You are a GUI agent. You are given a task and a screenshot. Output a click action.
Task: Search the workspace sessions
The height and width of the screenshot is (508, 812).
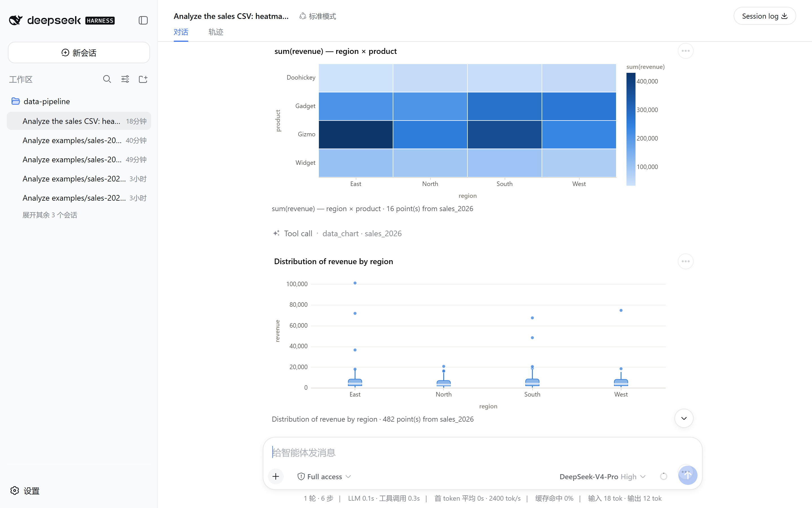pyautogui.click(x=107, y=79)
